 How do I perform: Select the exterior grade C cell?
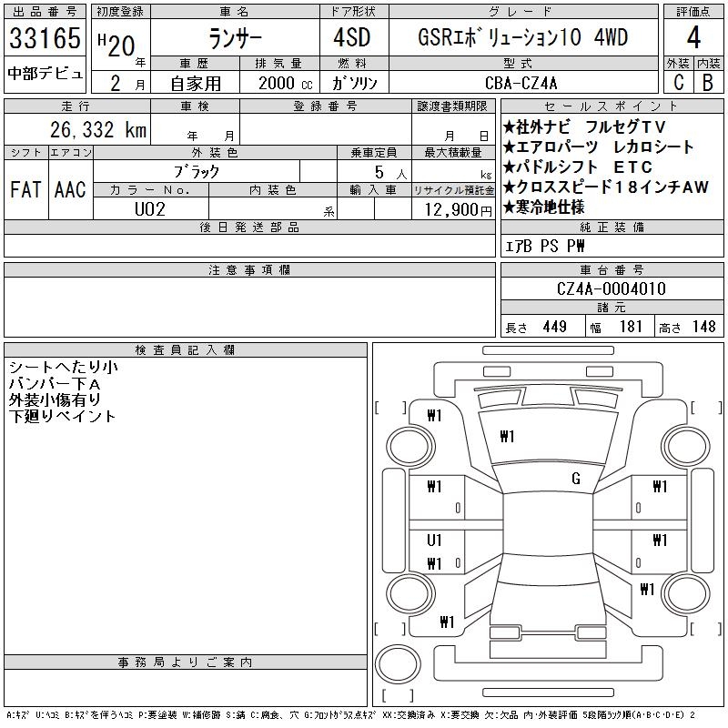(x=677, y=81)
